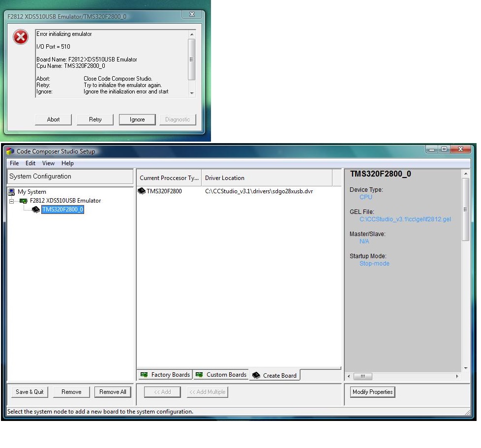Open the Help menu
Screen dimensions: 481x448
[67, 163]
